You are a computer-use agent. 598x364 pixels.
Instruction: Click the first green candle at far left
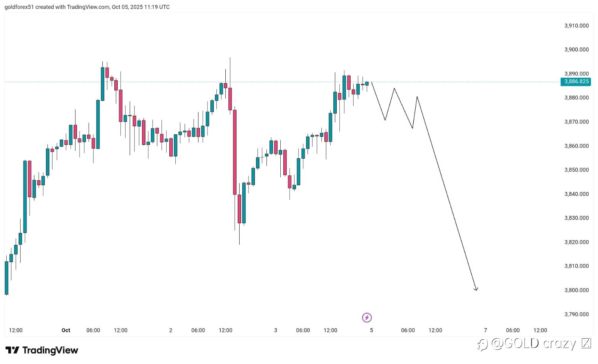point(6,278)
